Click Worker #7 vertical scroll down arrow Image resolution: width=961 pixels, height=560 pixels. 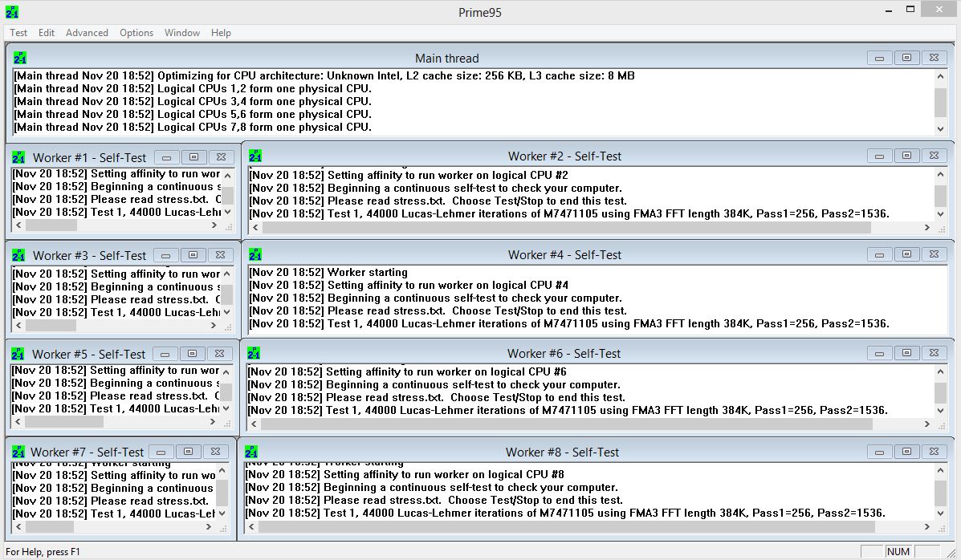(x=222, y=513)
